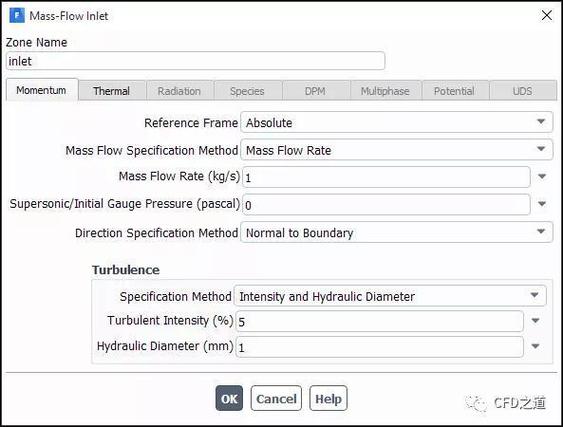The height and width of the screenshot is (427, 563).
Task: Click the Cancel button
Action: click(x=276, y=398)
